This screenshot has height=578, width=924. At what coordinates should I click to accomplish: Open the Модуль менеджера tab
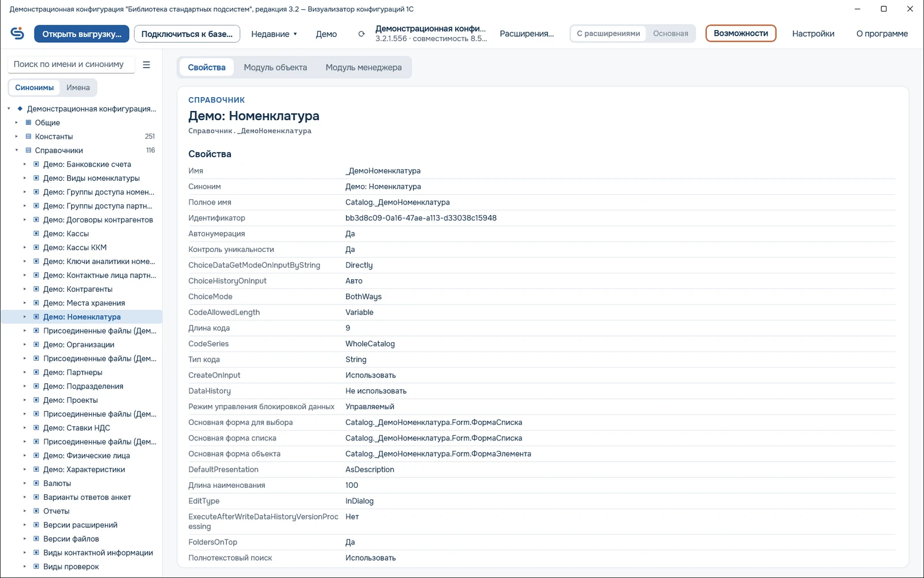click(363, 68)
